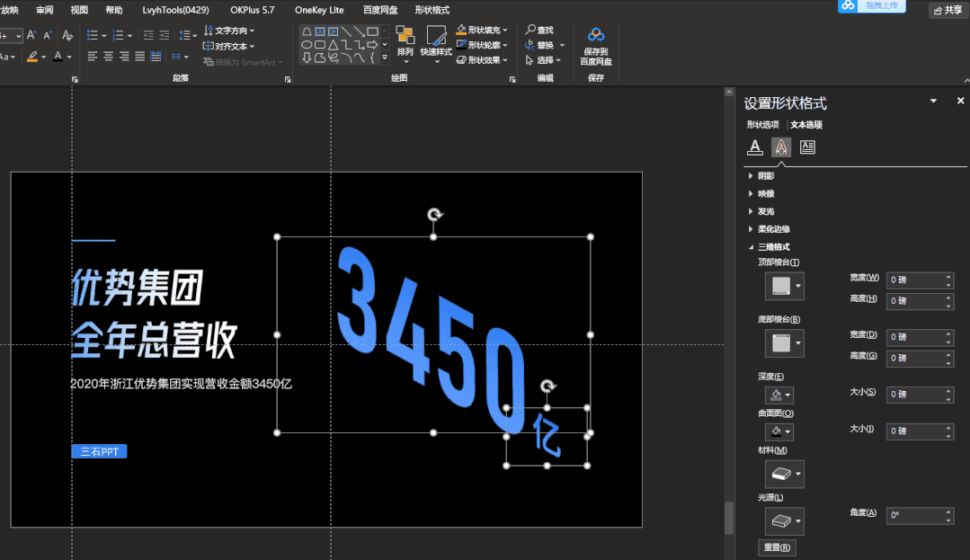The width and height of the screenshot is (970, 560).
Task: Align text right
Action: pyautogui.click(x=124, y=57)
